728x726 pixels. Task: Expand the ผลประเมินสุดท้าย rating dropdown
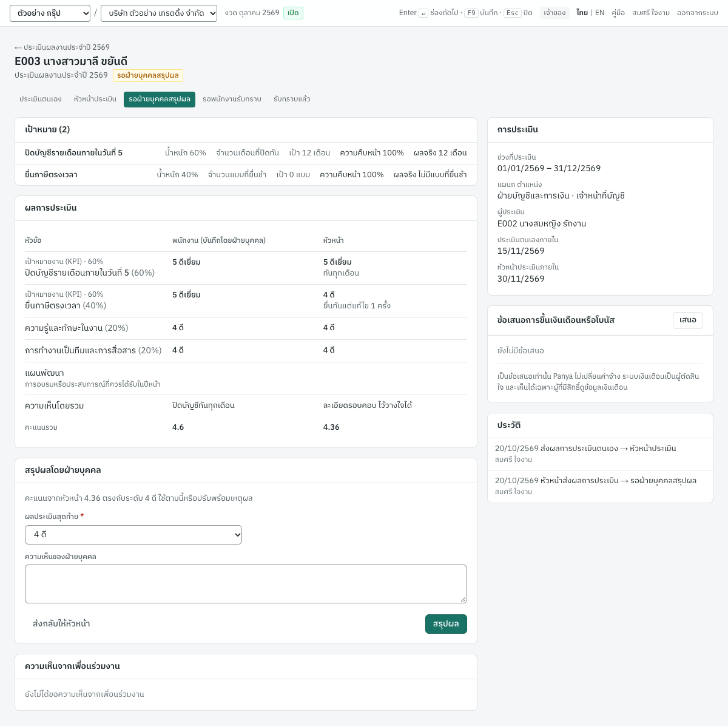pyautogui.click(x=133, y=535)
